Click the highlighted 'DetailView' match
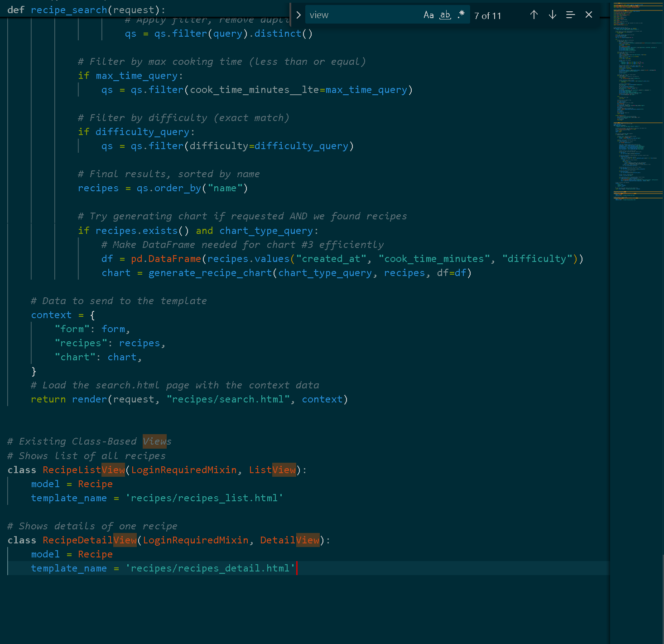 289,540
